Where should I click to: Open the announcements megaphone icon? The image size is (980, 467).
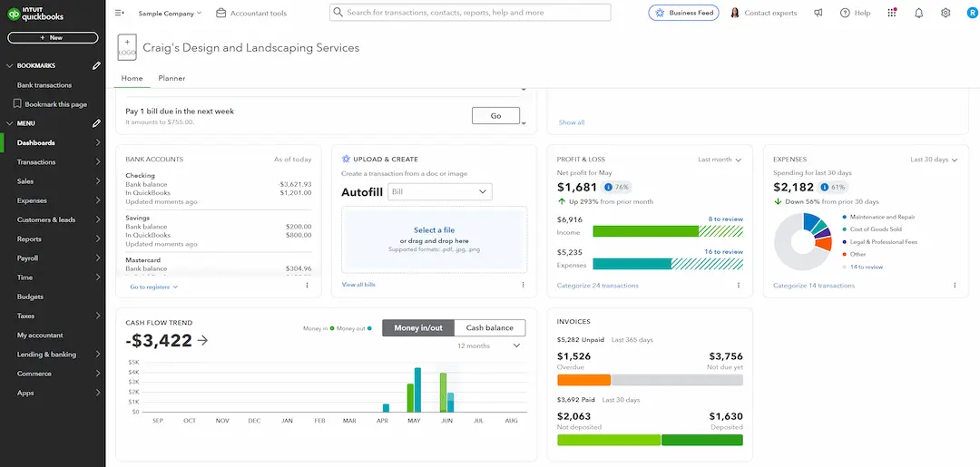[818, 13]
